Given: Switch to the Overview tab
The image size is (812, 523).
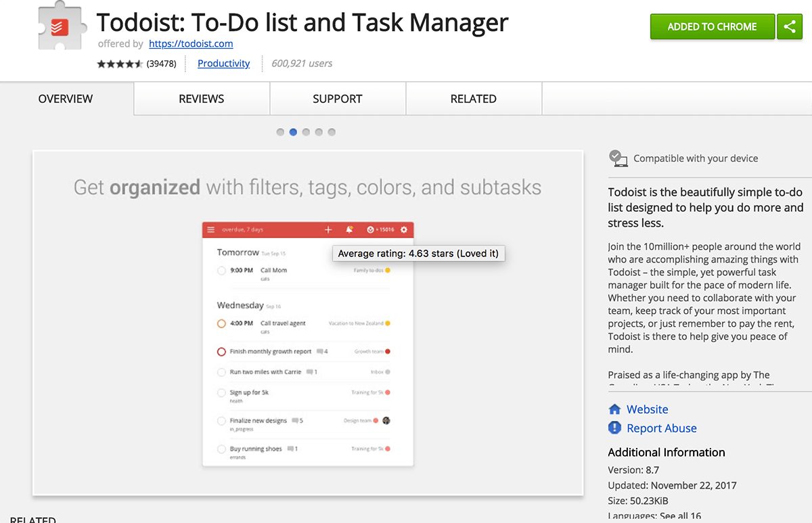Looking at the screenshot, I should pos(66,99).
